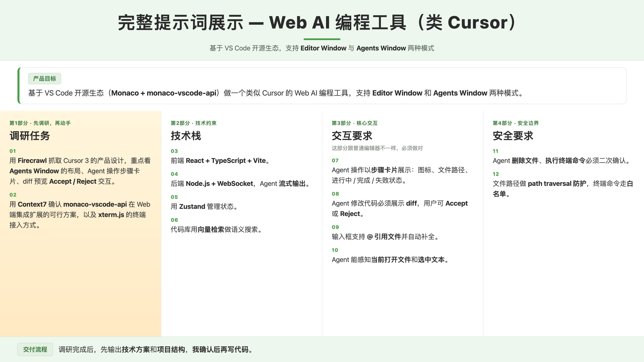644x362 pixels.
Task: Select the paragraph starting "文件路径做 path traversal 防护"
Action: pos(563,189)
